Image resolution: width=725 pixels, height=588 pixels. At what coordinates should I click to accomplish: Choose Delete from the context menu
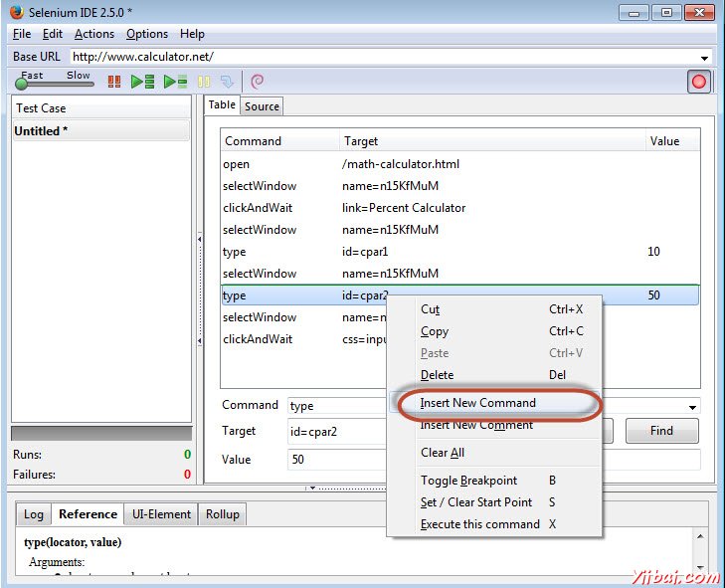pyautogui.click(x=494, y=375)
